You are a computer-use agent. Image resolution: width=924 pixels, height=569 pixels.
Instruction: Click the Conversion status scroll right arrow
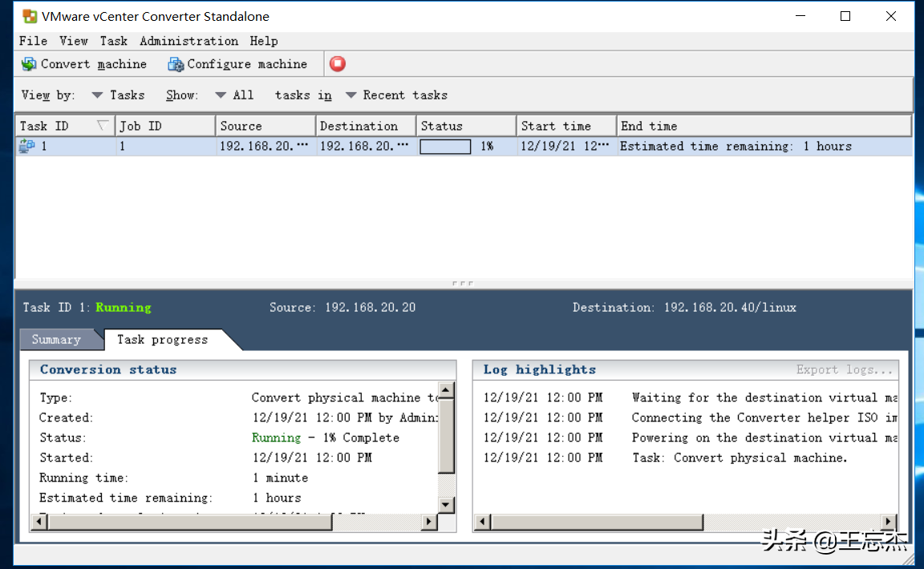click(429, 521)
